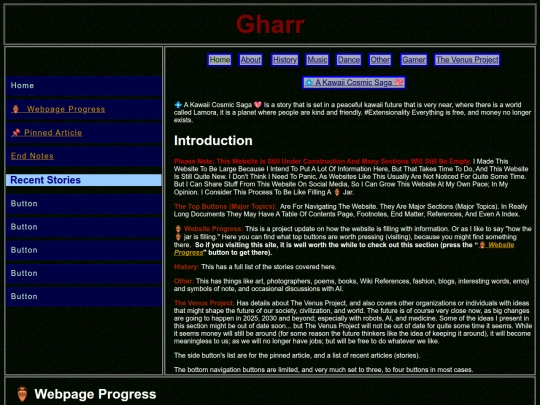The image size is (540, 405).
Task: Click the jar icon inside yellow Website Progress link
Action: click(x=482, y=245)
